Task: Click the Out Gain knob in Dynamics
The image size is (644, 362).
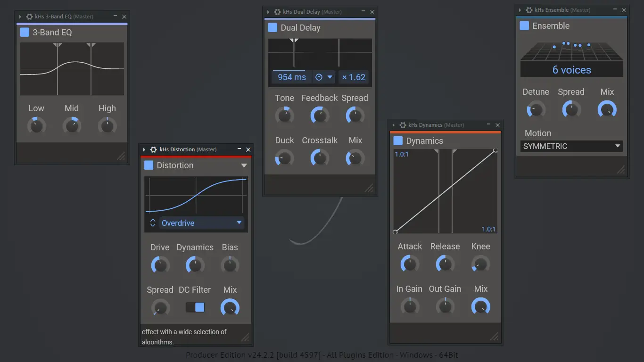Action: (445, 306)
